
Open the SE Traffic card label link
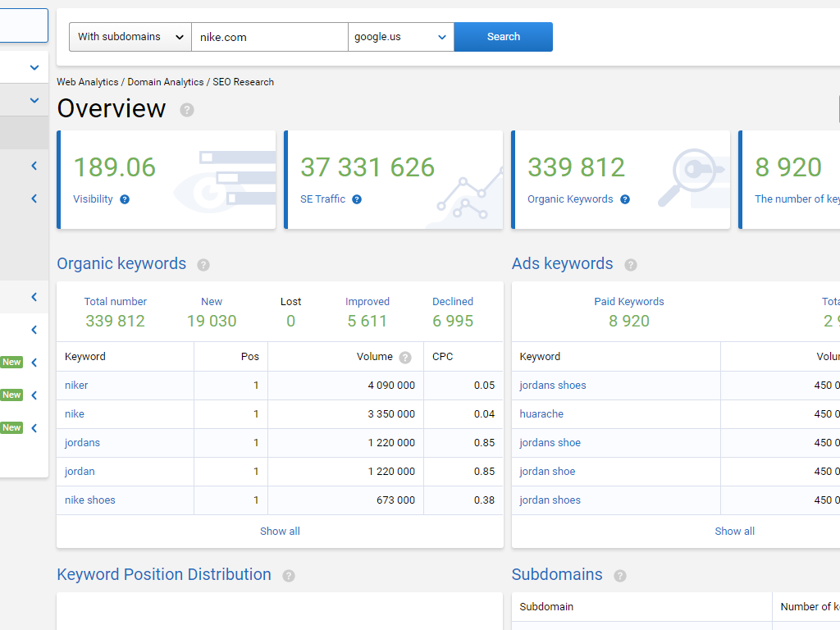(x=322, y=199)
